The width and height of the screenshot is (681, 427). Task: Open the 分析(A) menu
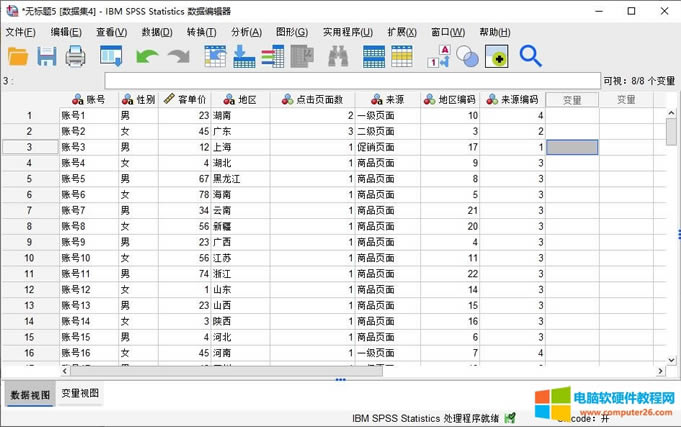246,32
